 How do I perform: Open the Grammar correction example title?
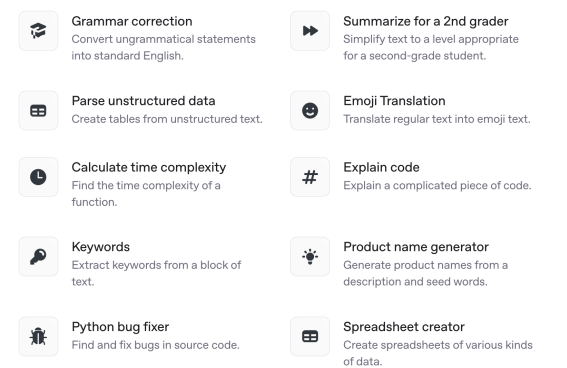coord(132,21)
